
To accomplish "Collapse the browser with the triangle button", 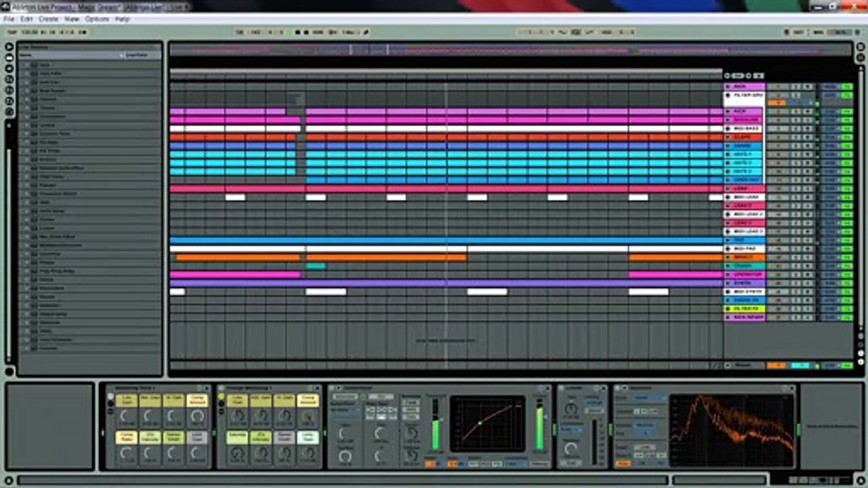I will [x=9, y=47].
